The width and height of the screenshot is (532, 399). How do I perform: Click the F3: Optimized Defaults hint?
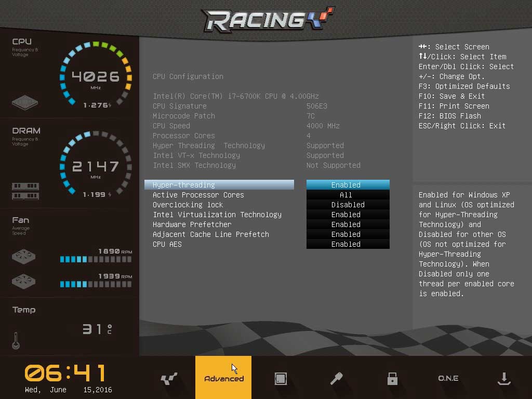[x=464, y=86]
